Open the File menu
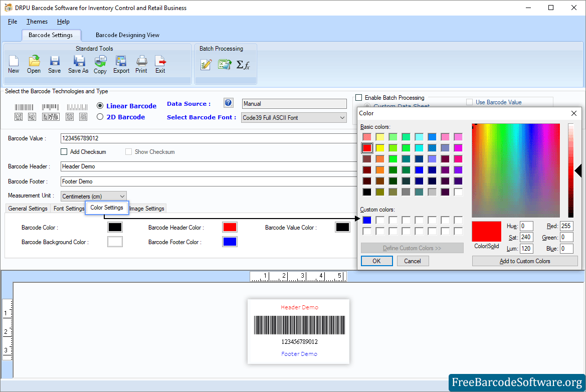This screenshot has width=586, height=392. pyautogui.click(x=13, y=22)
